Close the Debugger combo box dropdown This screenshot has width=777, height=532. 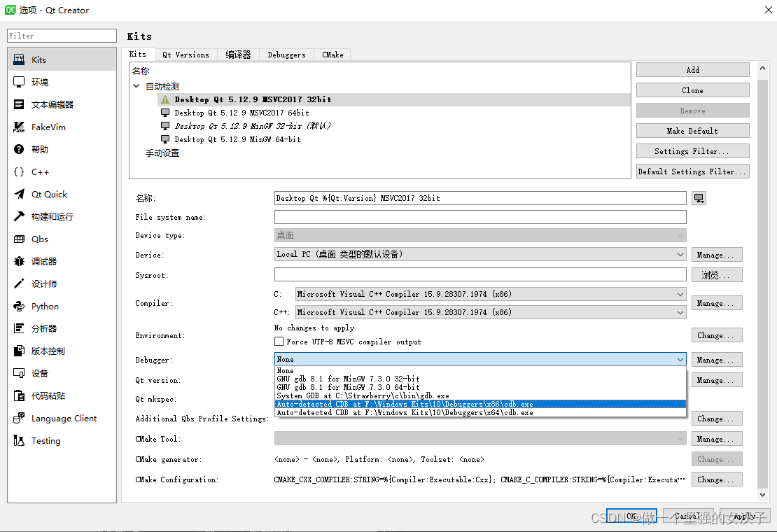(x=480, y=359)
